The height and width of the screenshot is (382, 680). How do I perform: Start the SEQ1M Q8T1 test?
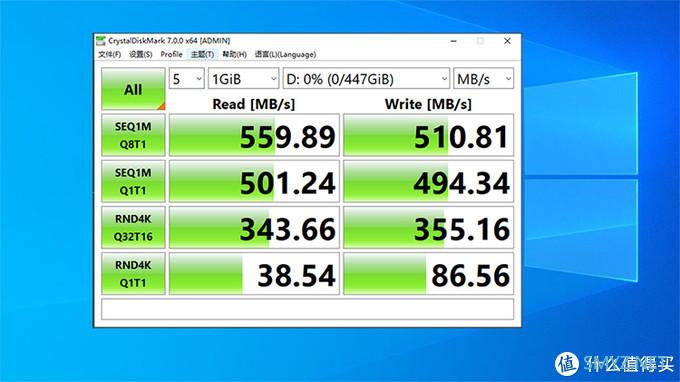tap(133, 135)
